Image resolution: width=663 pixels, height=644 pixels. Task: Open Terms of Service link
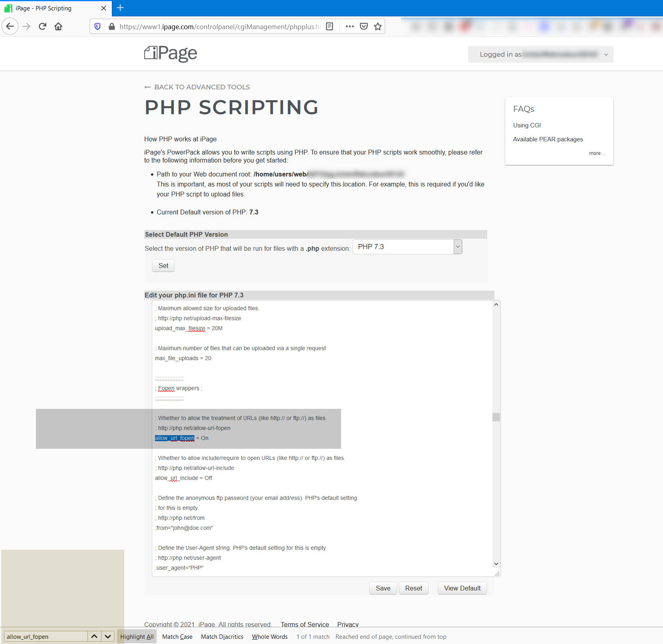pos(305,624)
